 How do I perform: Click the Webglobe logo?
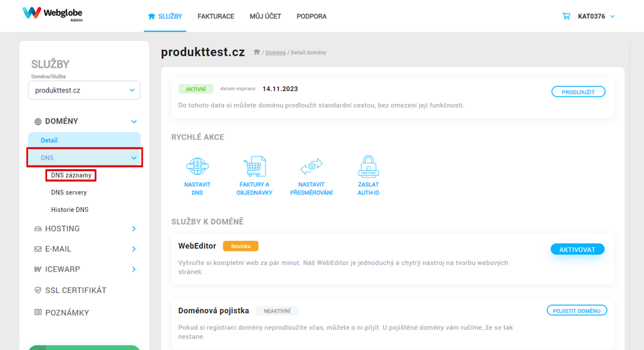tap(52, 13)
